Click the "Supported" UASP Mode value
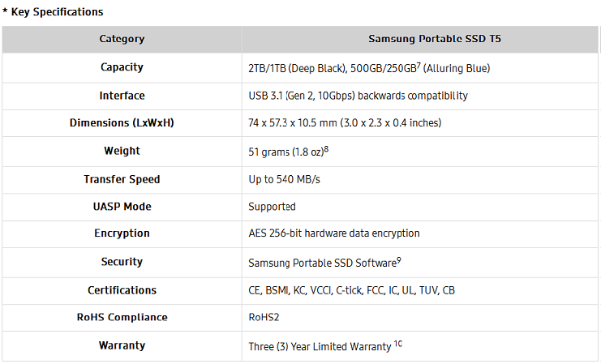This screenshot has height=364, width=601. click(x=272, y=207)
